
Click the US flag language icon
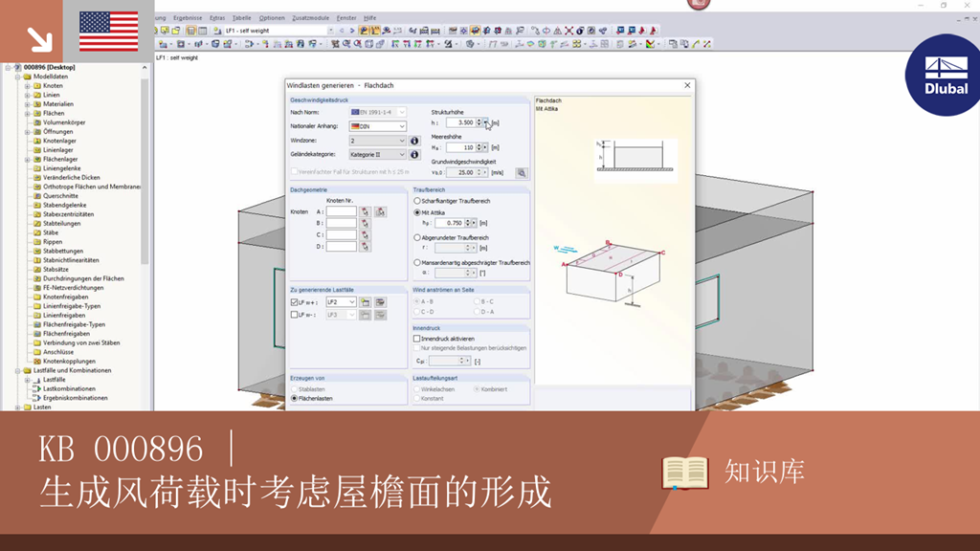tap(109, 32)
